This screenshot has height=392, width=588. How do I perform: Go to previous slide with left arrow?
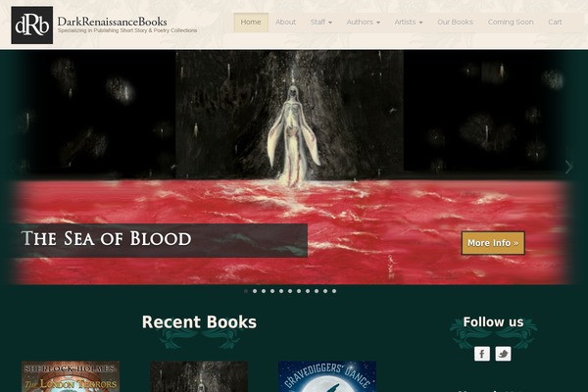point(15,167)
